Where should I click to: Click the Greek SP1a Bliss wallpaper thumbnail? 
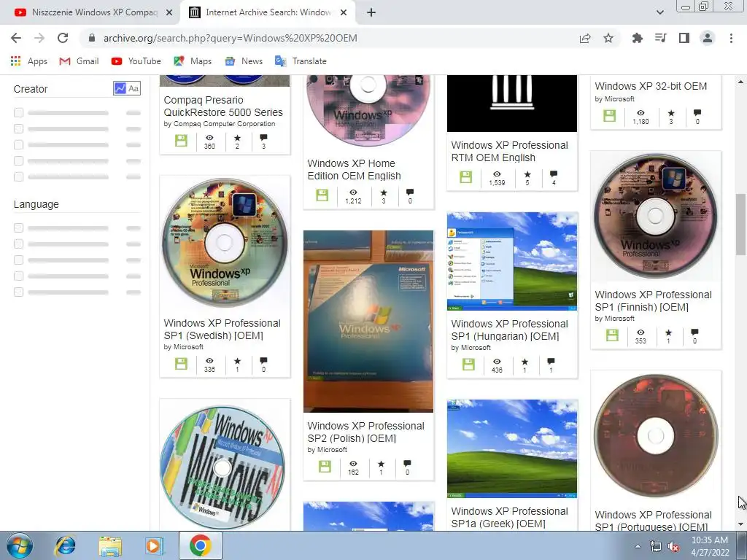point(512,448)
